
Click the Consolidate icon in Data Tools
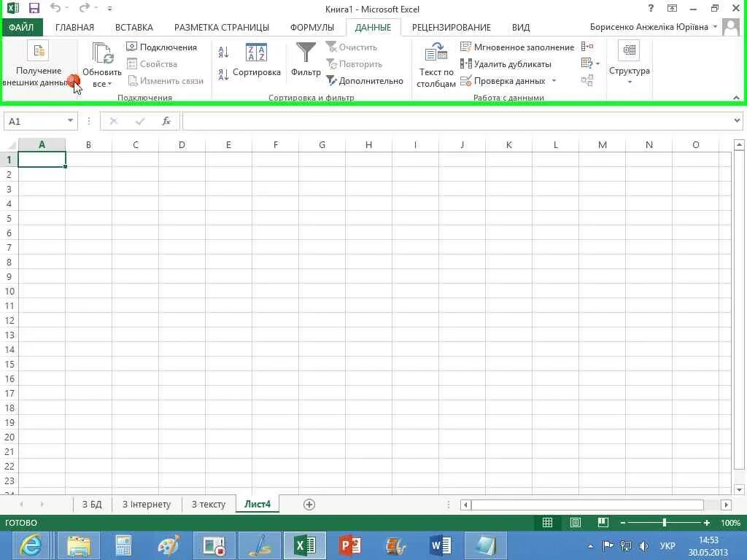(587, 47)
